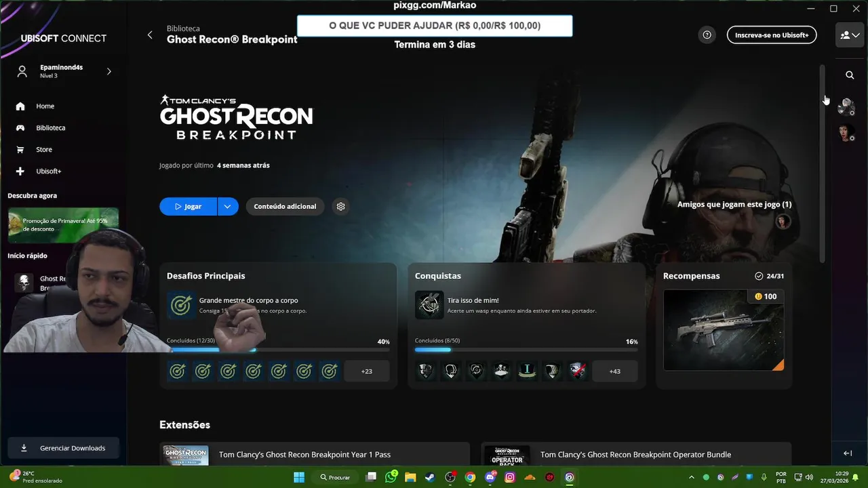Click the POR PTB language indicator
The image size is (868, 488).
click(x=781, y=477)
